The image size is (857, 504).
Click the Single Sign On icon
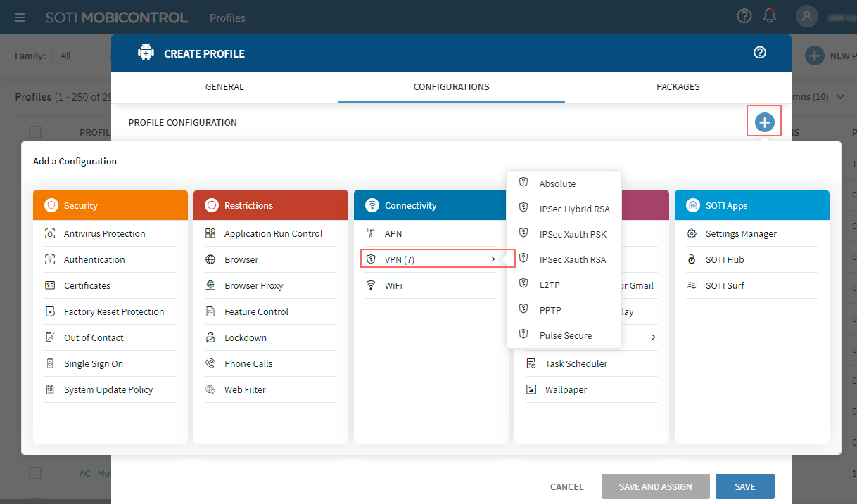click(50, 363)
